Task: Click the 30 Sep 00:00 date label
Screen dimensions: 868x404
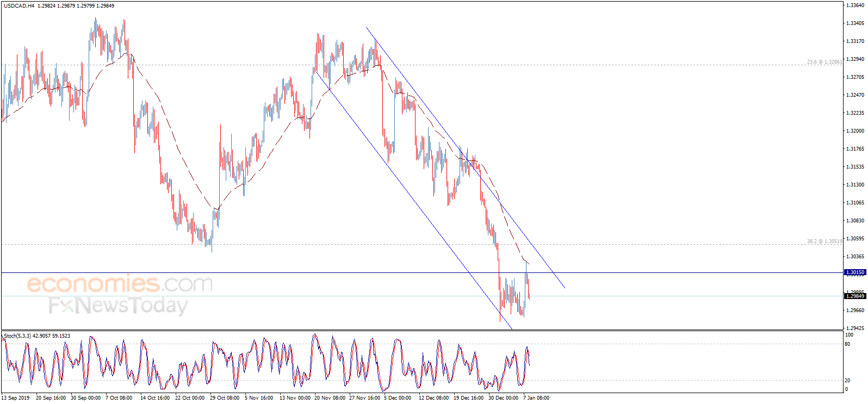Action: (85, 398)
